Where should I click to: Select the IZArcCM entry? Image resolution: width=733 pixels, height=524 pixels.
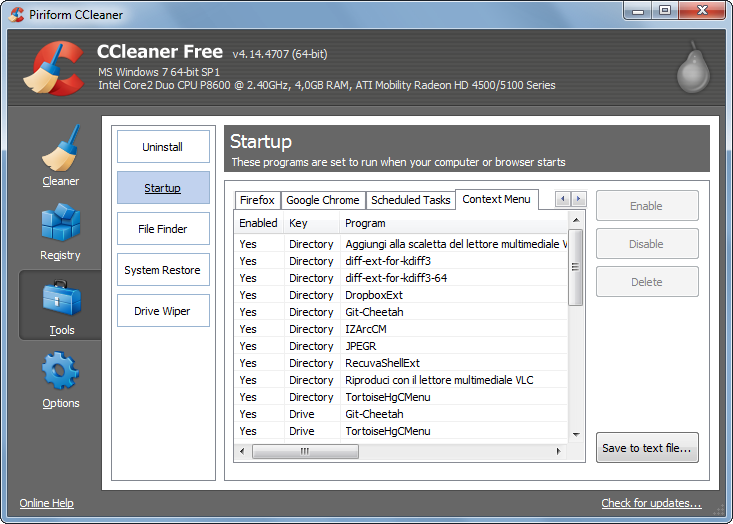point(401,329)
